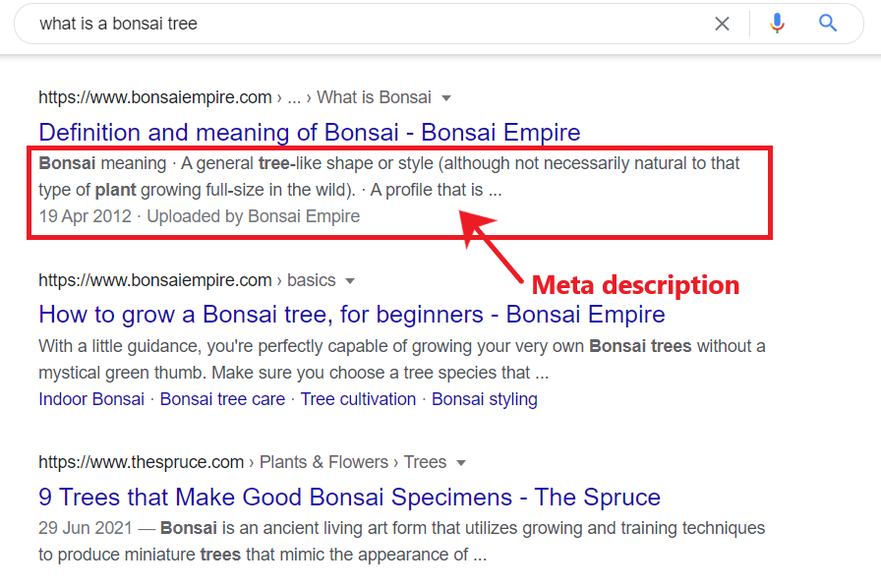Click inside the search box text field

(x=365, y=24)
